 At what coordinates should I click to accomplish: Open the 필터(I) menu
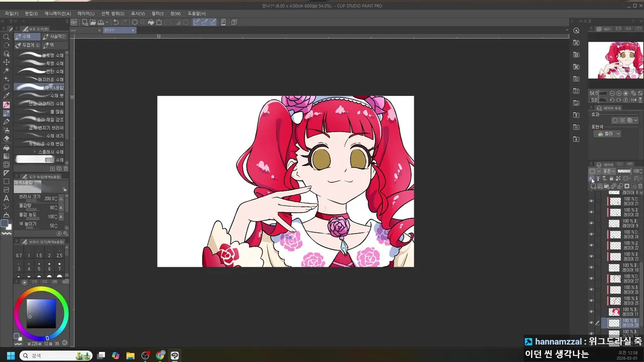pos(157,14)
